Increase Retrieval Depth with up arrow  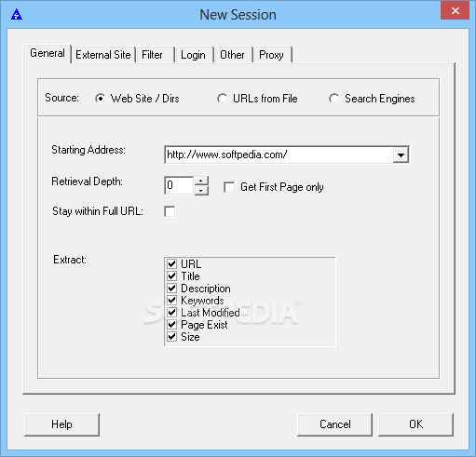(201, 181)
